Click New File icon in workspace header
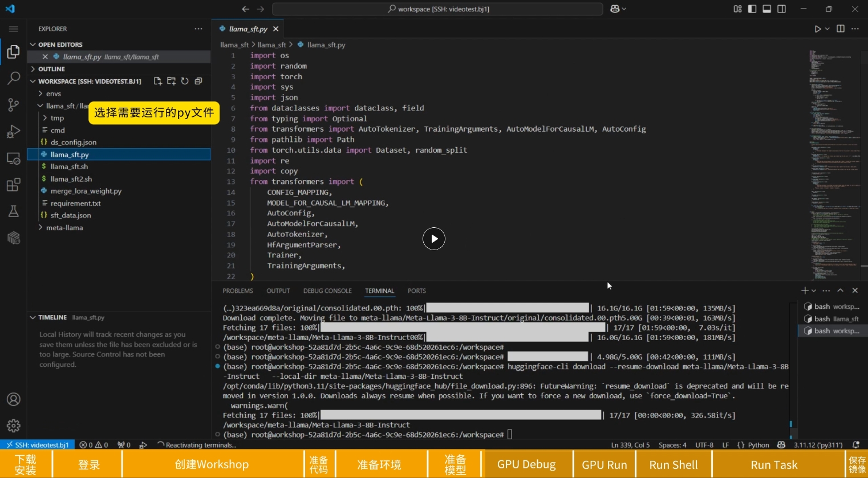The height and width of the screenshot is (478, 868). pos(158,81)
